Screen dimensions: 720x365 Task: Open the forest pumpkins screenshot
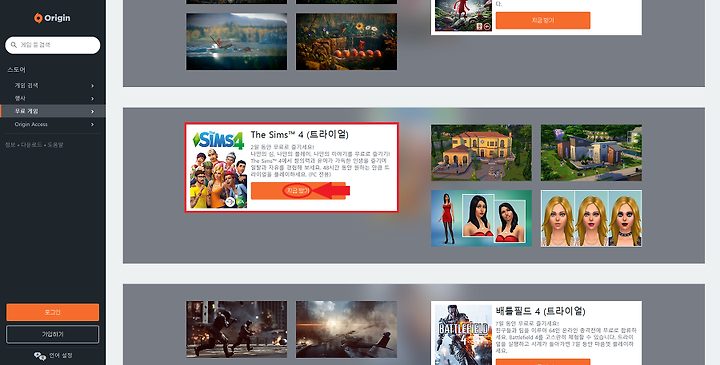(346, 41)
